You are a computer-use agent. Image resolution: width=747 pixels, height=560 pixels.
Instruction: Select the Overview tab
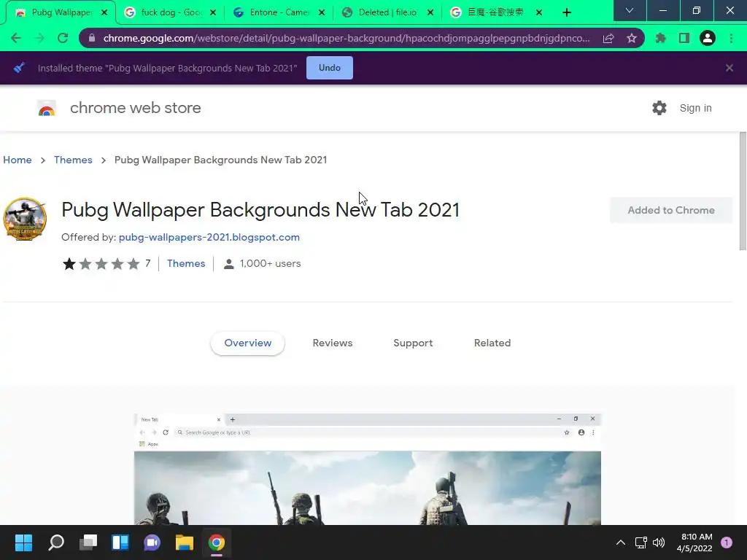(x=248, y=343)
